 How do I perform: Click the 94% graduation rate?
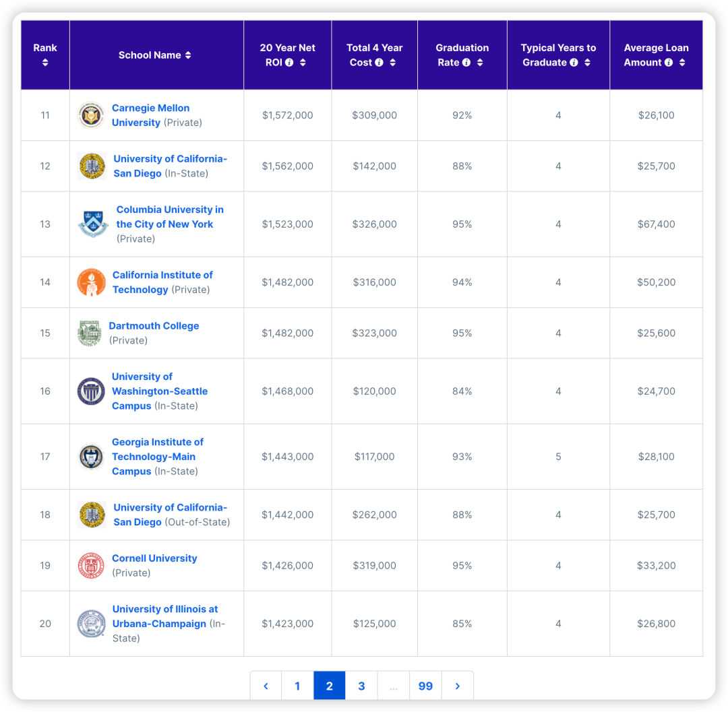462,282
